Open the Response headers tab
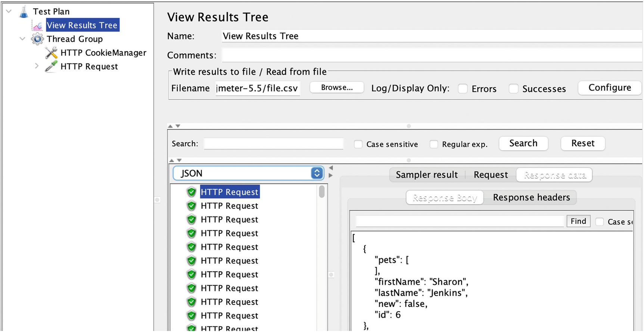This screenshot has width=644, height=332. tap(531, 197)
